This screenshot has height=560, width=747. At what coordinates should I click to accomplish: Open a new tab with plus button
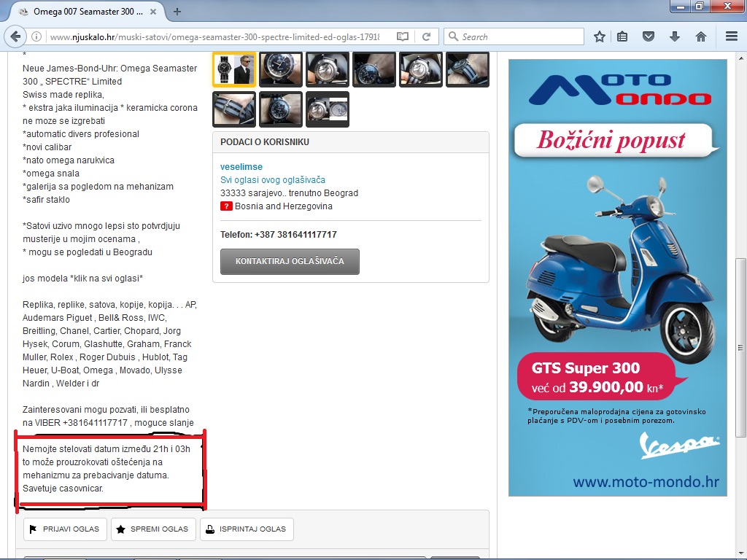pyautogui.click(x=177, y=12)
